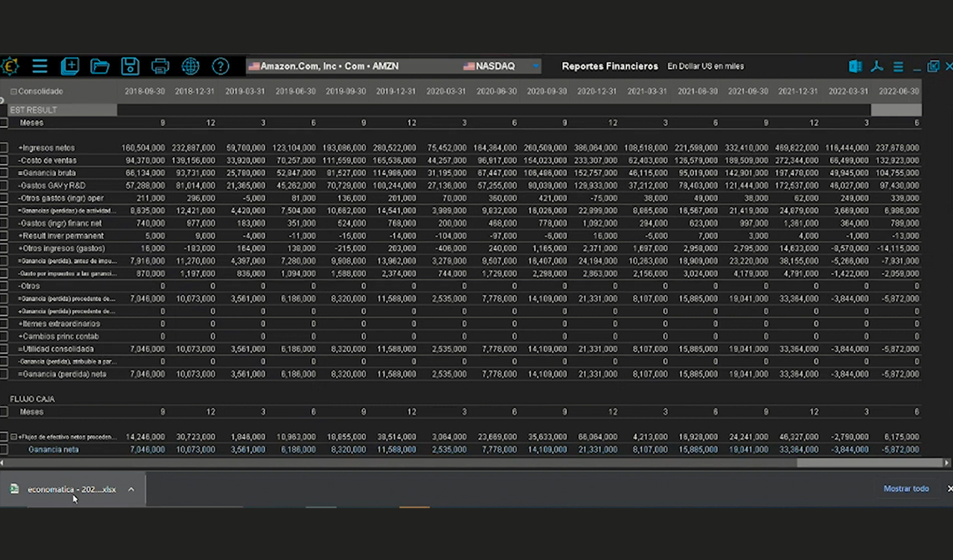Click Flujos de efectivo value 66,064,000
This screenshot has height=560, width=953.
599,436
